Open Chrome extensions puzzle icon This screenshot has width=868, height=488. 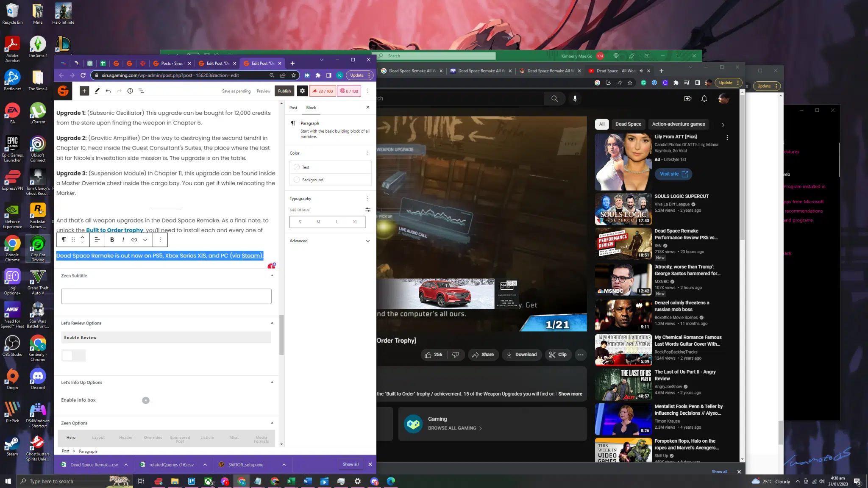coord(318,75)
